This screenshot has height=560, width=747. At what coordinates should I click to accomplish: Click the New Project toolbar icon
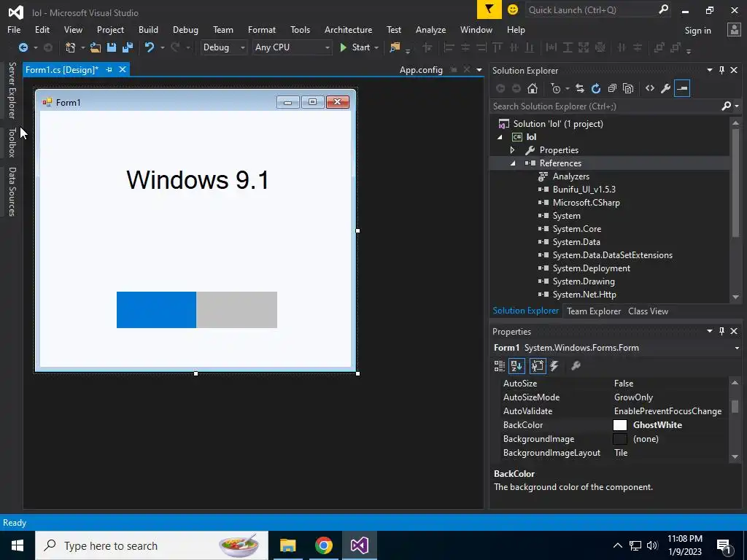[x=71, y=47]
